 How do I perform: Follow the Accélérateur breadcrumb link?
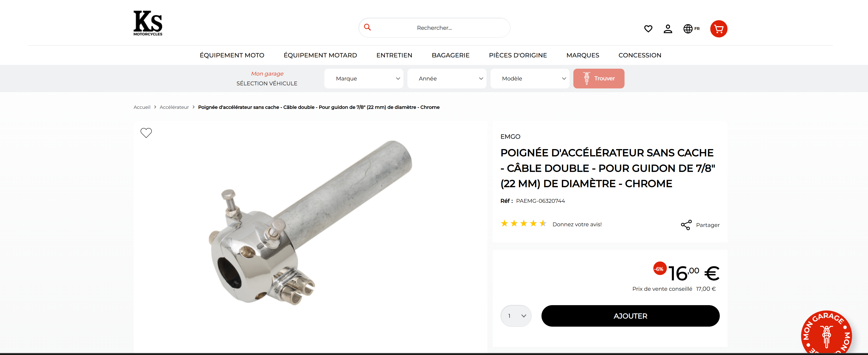(x=174, y=107)
